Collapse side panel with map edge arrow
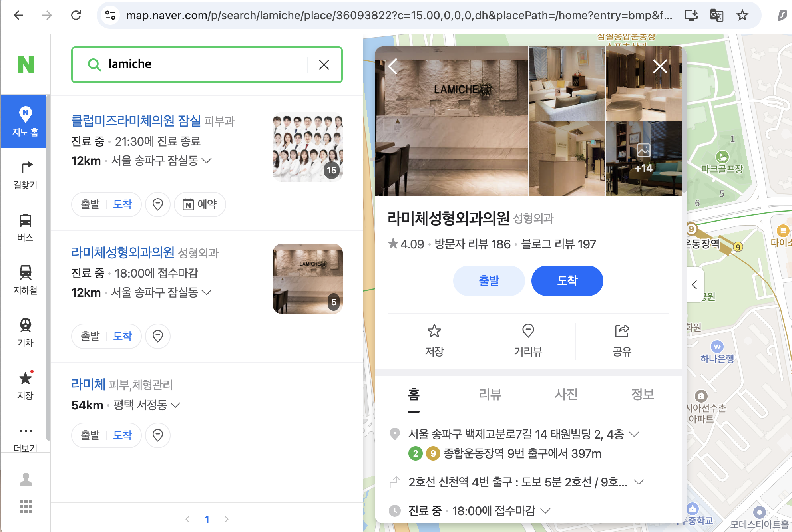This screenshot has height=532, width=792. [x=694, y=285]
